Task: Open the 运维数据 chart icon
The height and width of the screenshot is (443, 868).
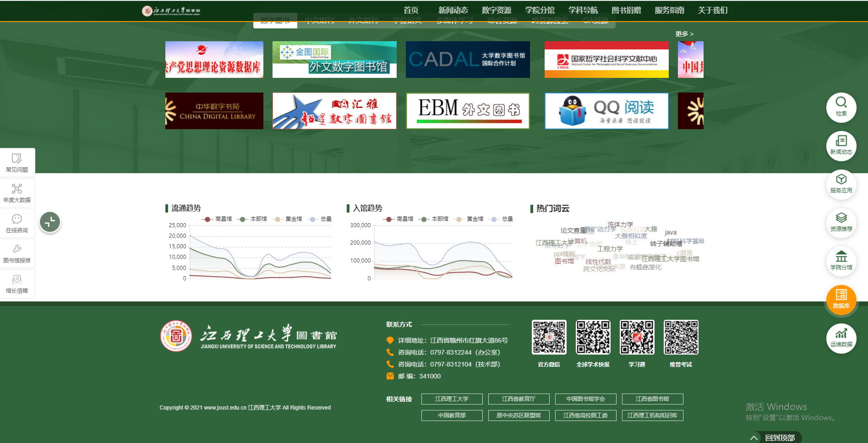Action: (841, 339)
